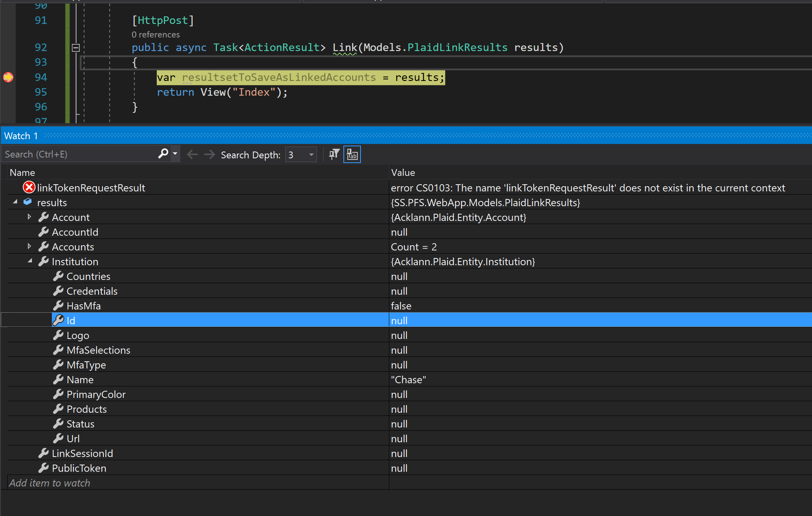Click the HttpPost attribute in code

pyautogui.click(x=163, y=20)
